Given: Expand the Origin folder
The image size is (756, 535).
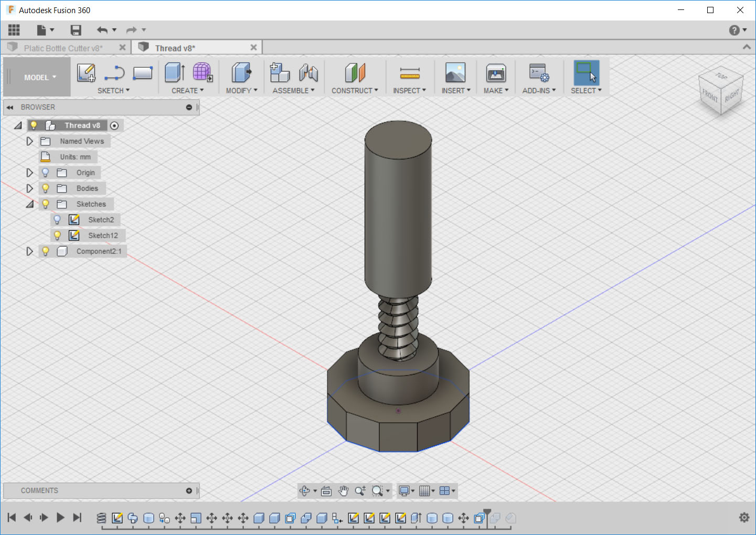Looking at the screenshot, I should (x=29, y=173).
